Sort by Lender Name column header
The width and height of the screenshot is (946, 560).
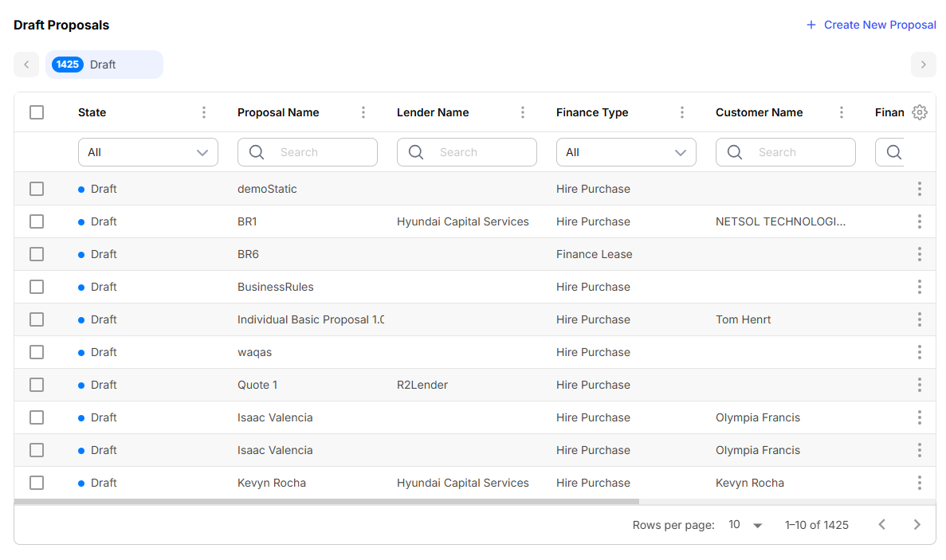433,112
